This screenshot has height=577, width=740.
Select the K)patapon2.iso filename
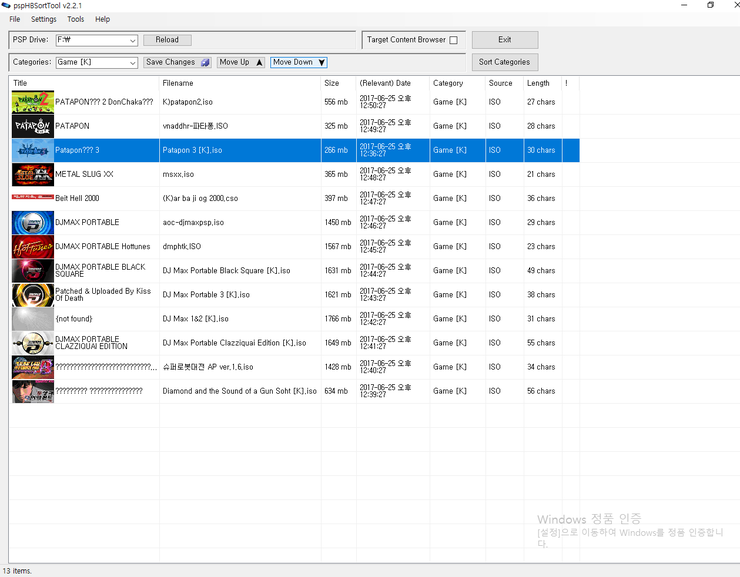point(188,102)
